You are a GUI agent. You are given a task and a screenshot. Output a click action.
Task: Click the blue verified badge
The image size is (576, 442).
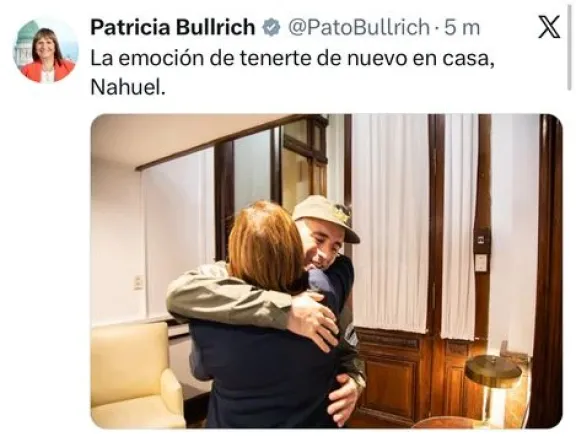click(271, 28)
